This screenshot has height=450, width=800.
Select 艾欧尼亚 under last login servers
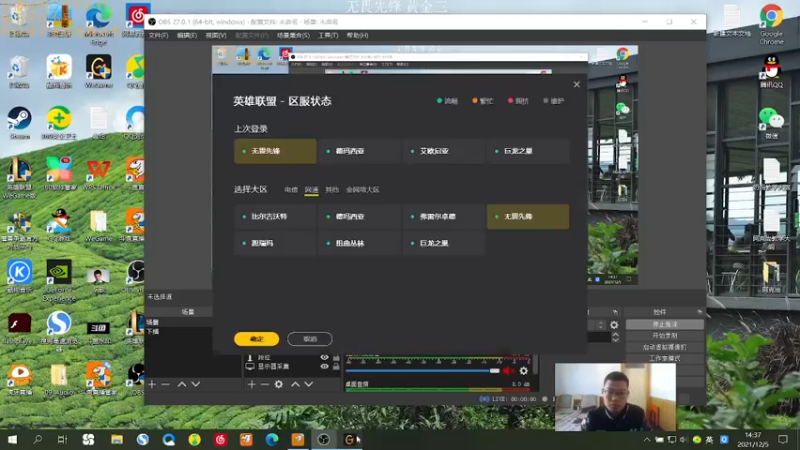coord(443,151)
